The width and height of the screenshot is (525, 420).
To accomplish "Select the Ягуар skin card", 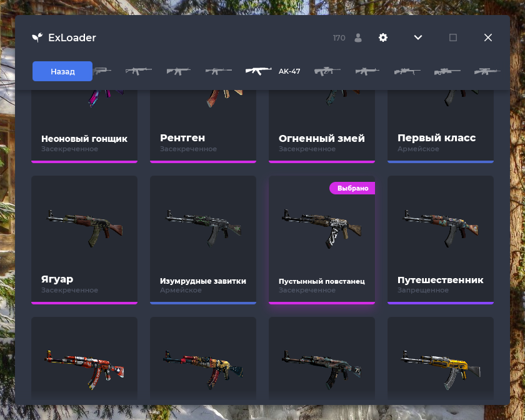I will (x=84, y=240).
